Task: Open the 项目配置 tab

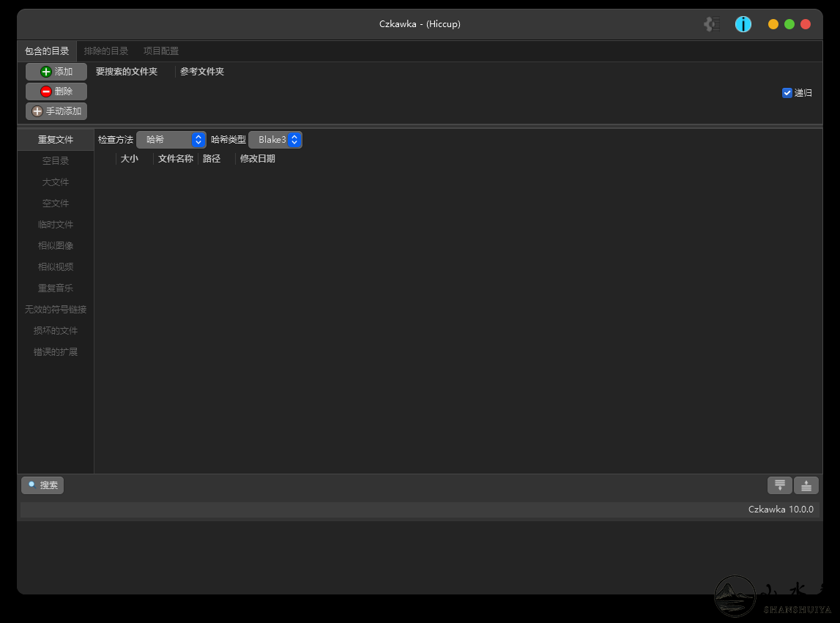Action: (161, 51)
